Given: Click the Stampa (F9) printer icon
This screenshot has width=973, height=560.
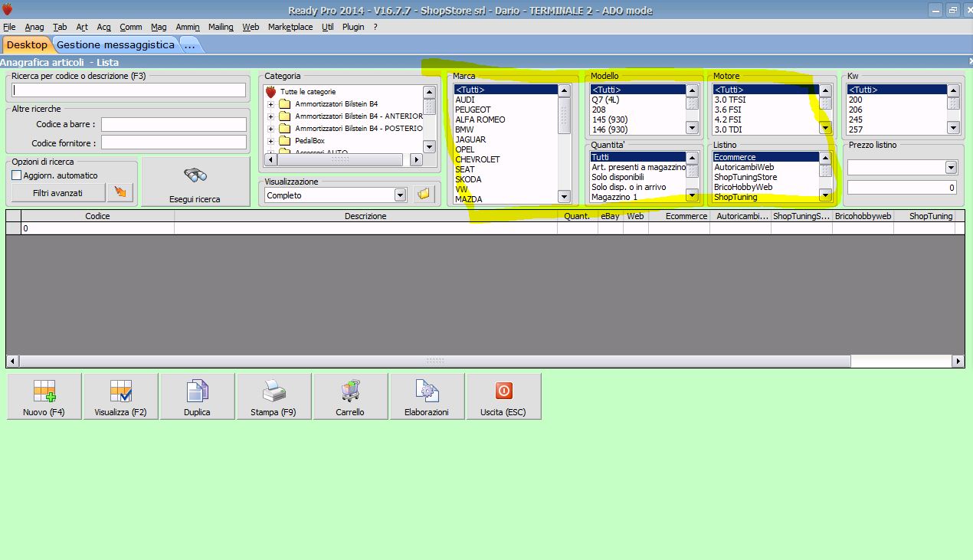Looking at the screenshot, I should (274, 391).
